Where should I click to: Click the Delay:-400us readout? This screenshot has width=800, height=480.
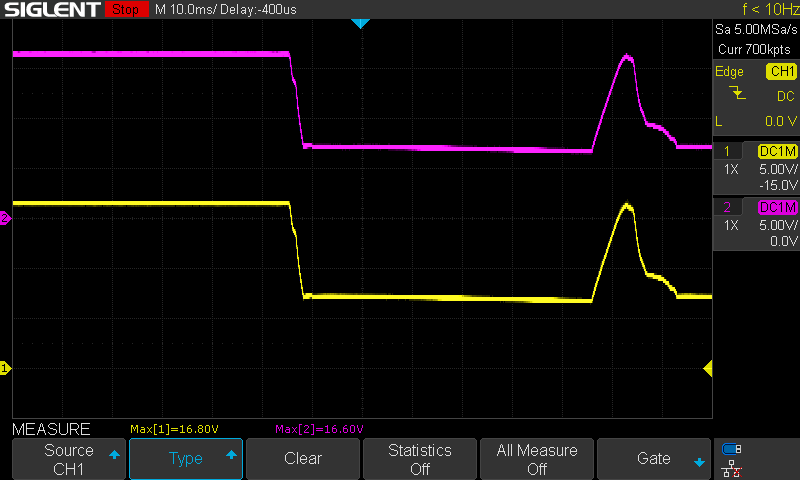pos(258,9)
